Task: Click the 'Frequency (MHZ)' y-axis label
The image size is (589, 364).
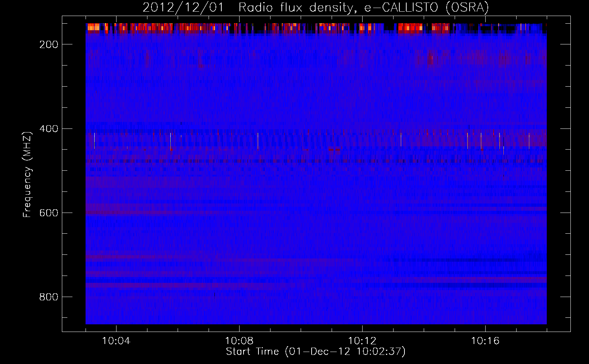Action: point(27,174)
